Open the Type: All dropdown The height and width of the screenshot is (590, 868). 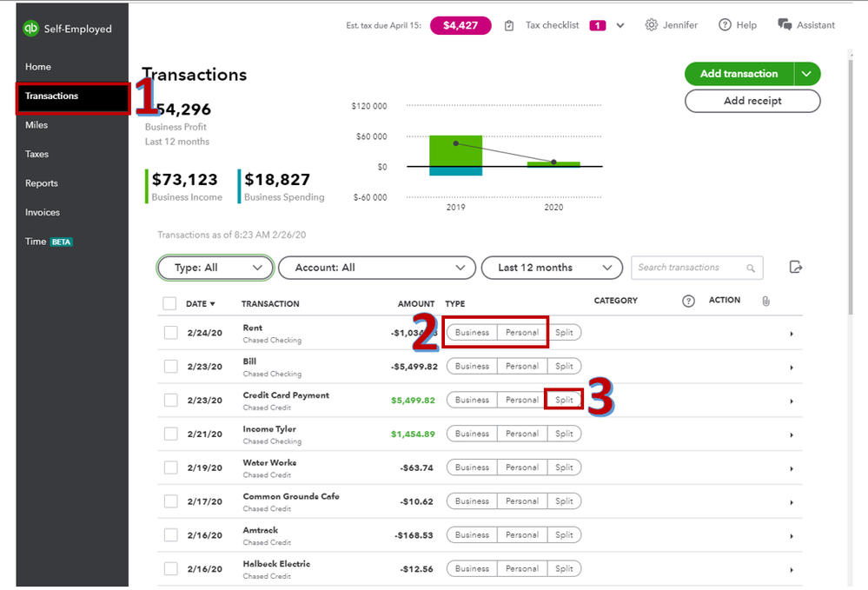pyautogui.click(x=215, y=268)
